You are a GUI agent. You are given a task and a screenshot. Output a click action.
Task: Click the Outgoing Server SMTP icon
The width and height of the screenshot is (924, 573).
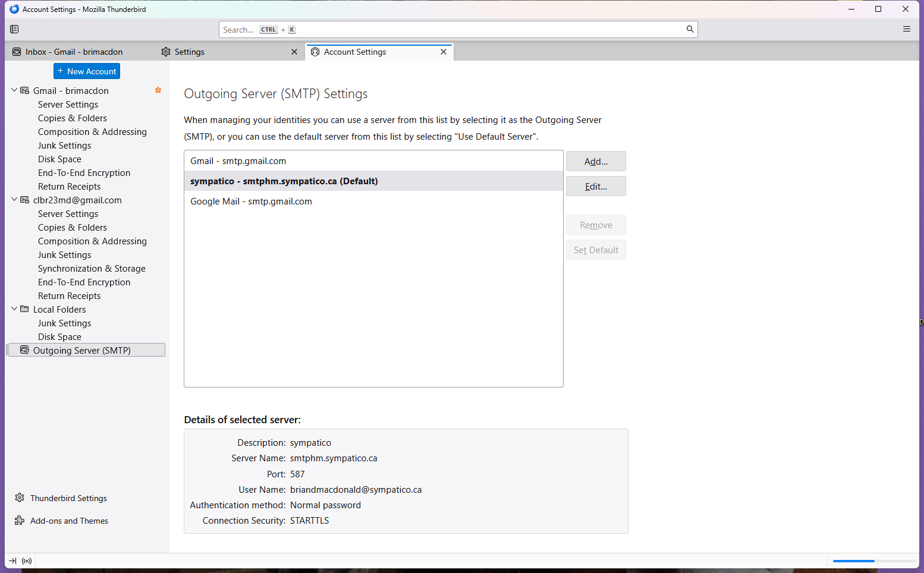click(25, 350)
